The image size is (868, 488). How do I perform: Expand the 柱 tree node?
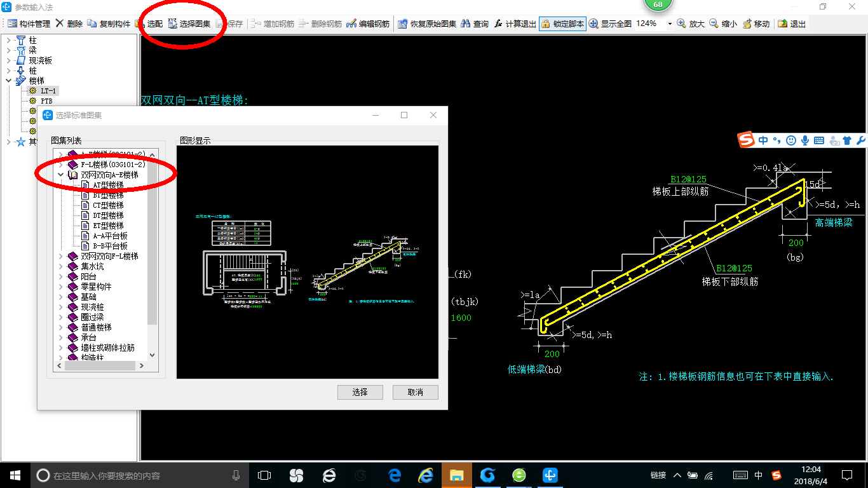pos(8,41)
